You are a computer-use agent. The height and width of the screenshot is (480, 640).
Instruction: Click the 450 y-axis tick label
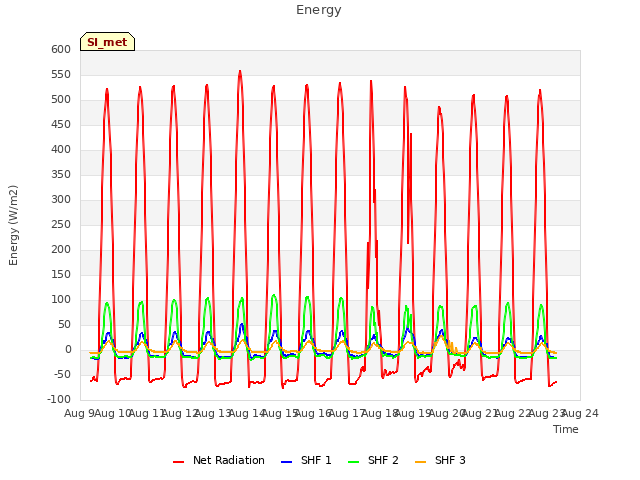click(x=61, y=124)
